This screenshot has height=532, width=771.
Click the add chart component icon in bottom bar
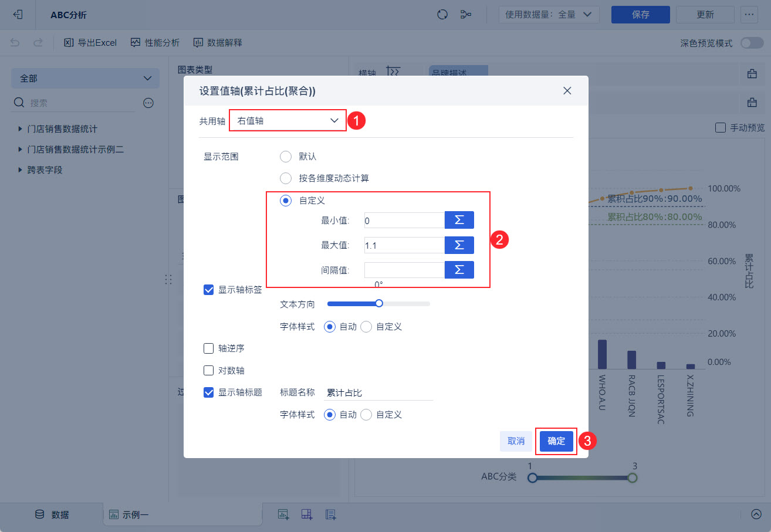(283, 514)
